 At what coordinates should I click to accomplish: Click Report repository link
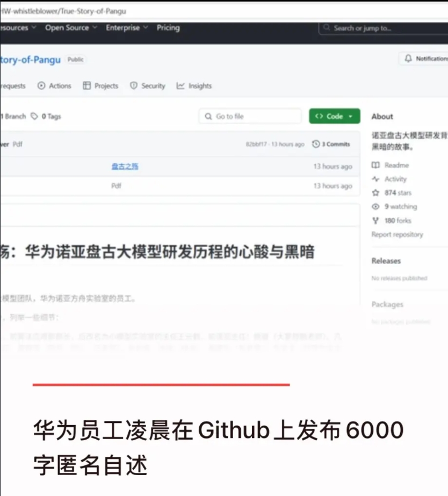(x=398, y=235)
